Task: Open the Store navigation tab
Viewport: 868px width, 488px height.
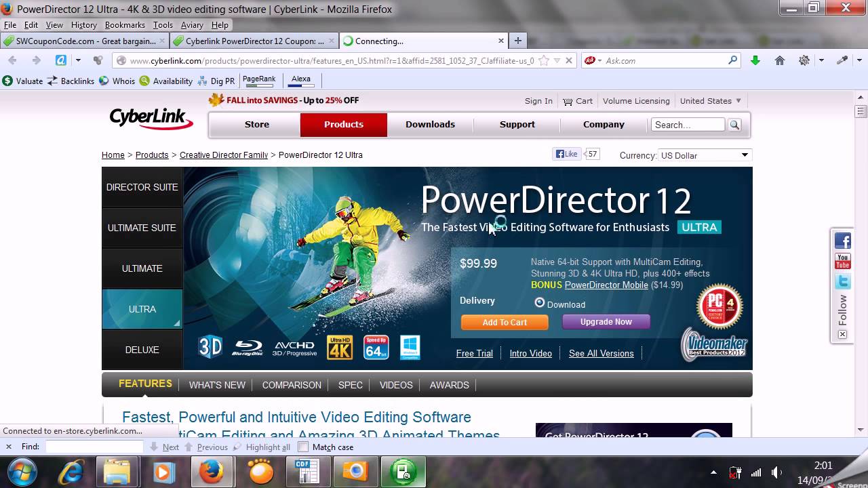Action: tap(257, 125)
